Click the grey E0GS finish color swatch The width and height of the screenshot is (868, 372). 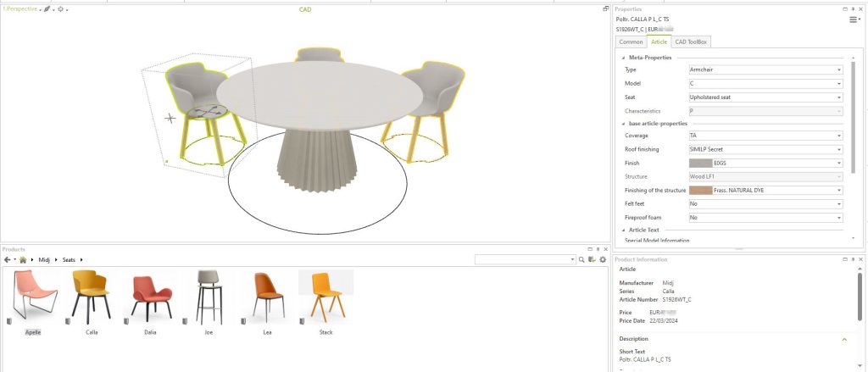coord(700,164)
